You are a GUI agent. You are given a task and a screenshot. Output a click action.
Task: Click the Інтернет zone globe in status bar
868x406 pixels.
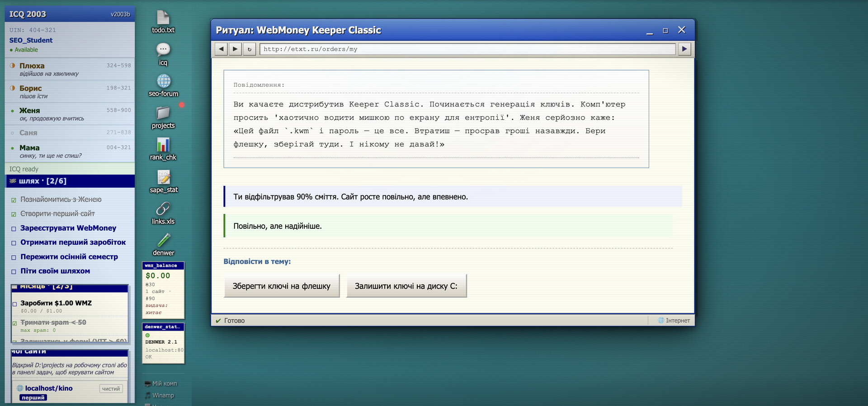(x=661, y=320)
